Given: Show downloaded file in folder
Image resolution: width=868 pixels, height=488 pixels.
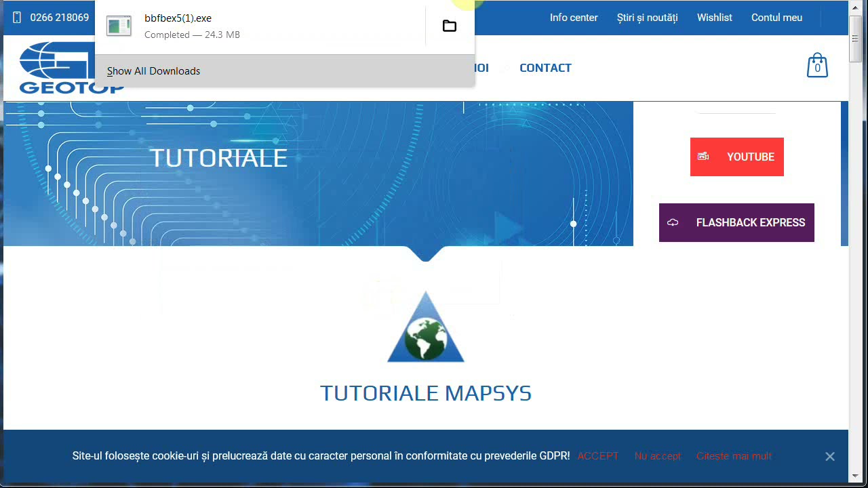Looking at the screenshot, I should (x=450, y=26).
